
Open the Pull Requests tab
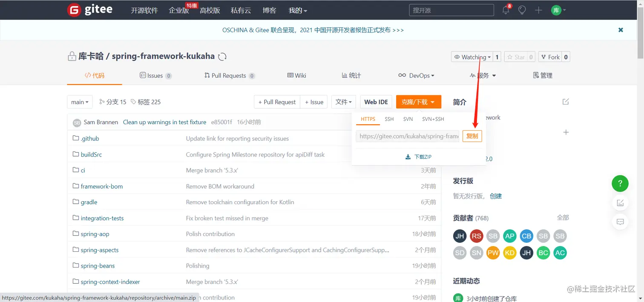coord(230,75)
